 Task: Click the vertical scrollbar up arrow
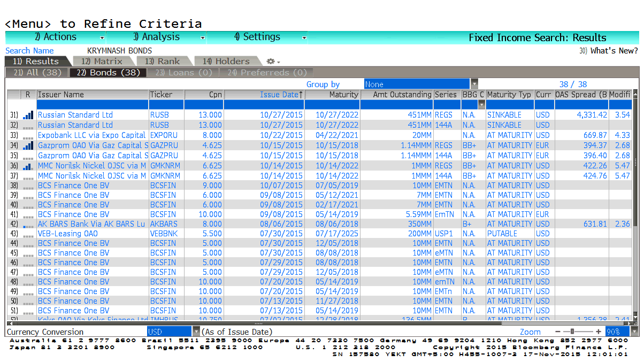coord(635,93)
